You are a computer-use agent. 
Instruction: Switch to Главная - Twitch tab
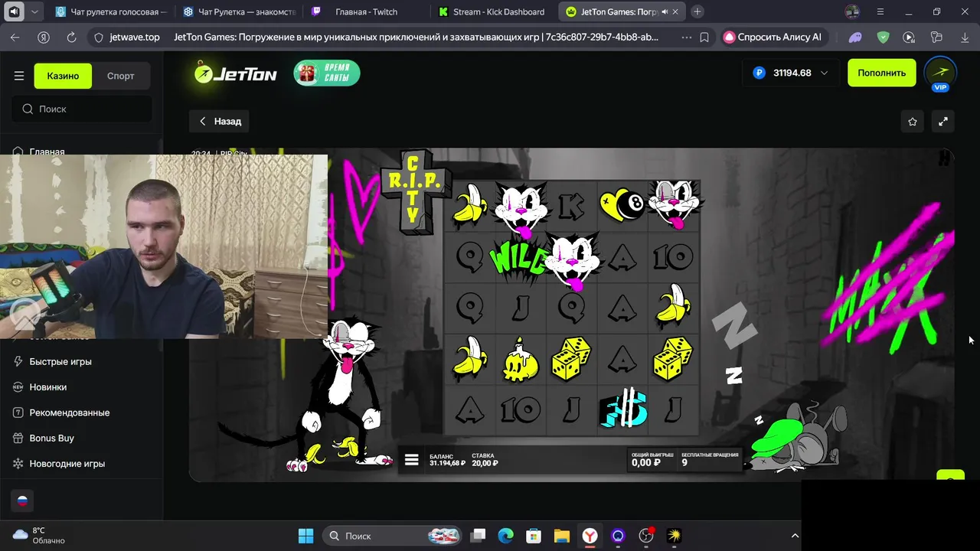tap(367, 11)
